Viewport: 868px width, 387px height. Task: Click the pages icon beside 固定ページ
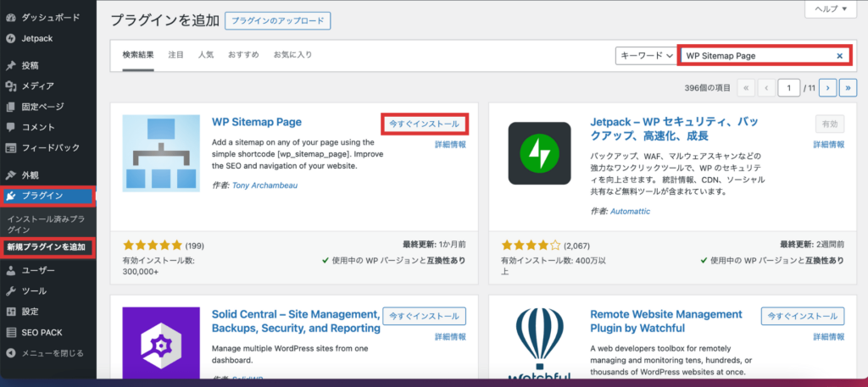[x=10, y=107]
